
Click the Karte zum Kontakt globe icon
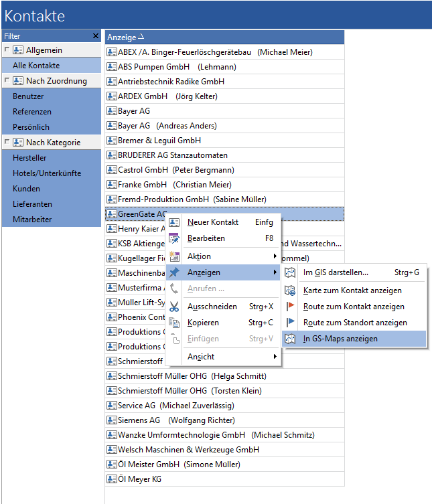point(290,290)
